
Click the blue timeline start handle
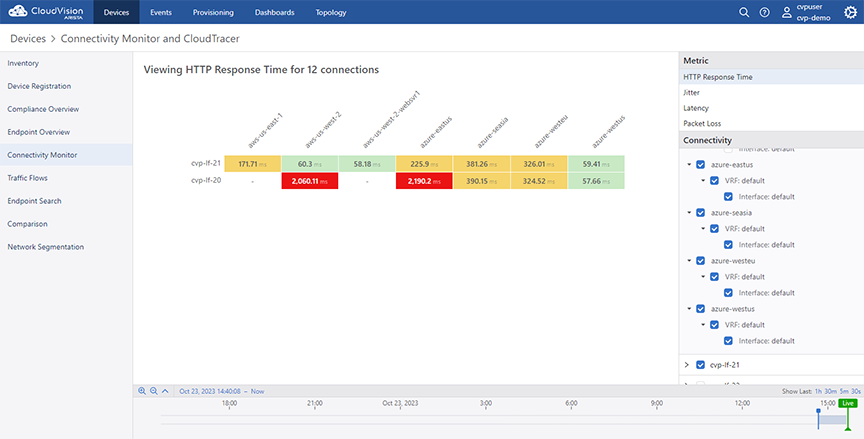[x=818, y=411]
